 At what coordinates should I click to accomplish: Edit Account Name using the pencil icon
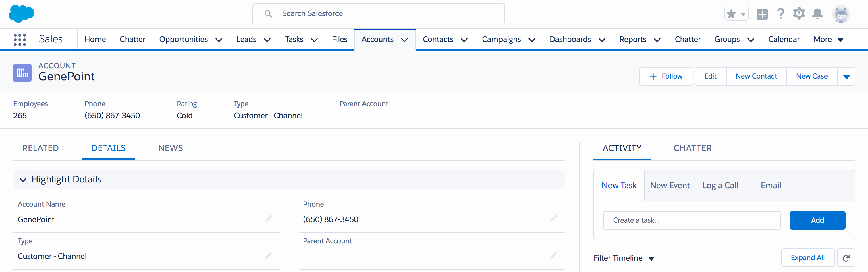point(269,219)
